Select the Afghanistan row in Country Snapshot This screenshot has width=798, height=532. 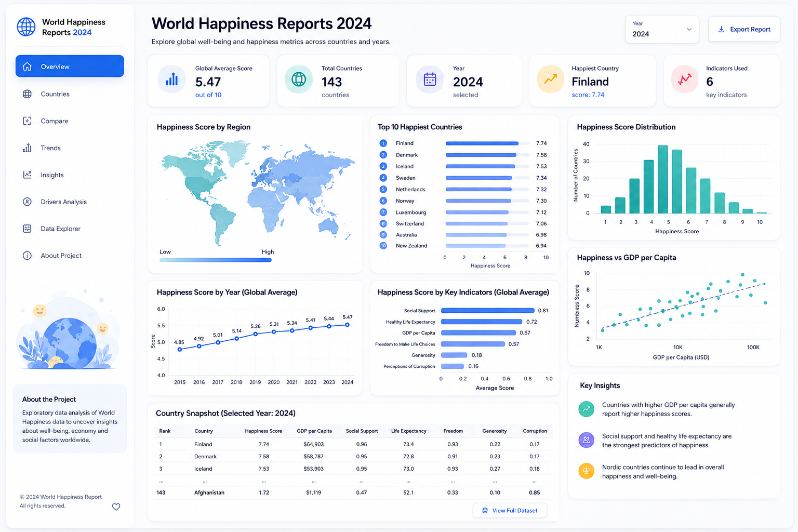[353, 493]
